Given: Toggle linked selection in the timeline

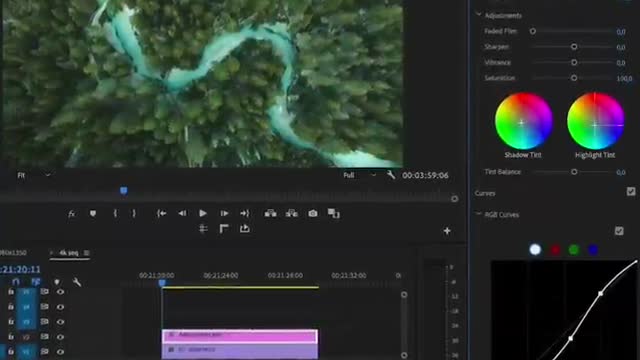Looking at the screenshot, I should [x=36, y=282].
